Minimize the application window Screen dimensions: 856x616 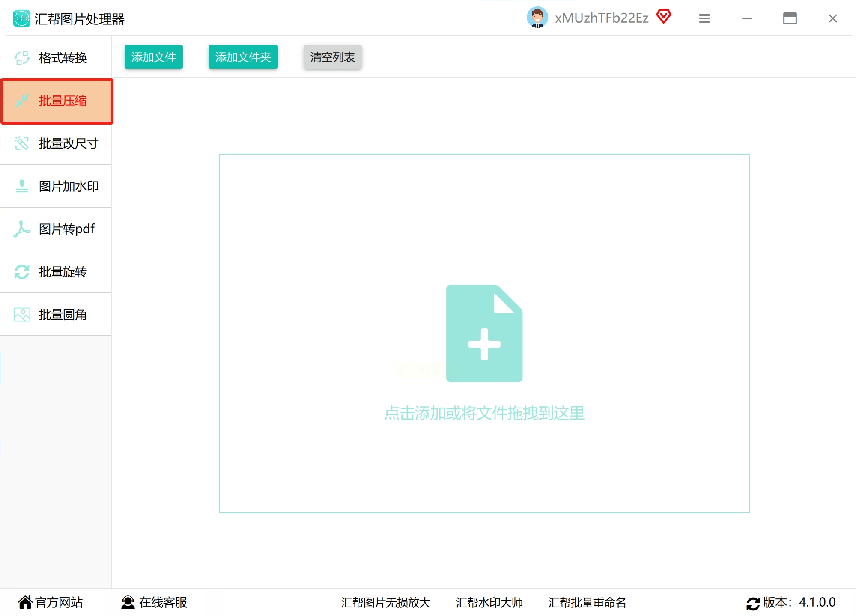pos(747,18)
